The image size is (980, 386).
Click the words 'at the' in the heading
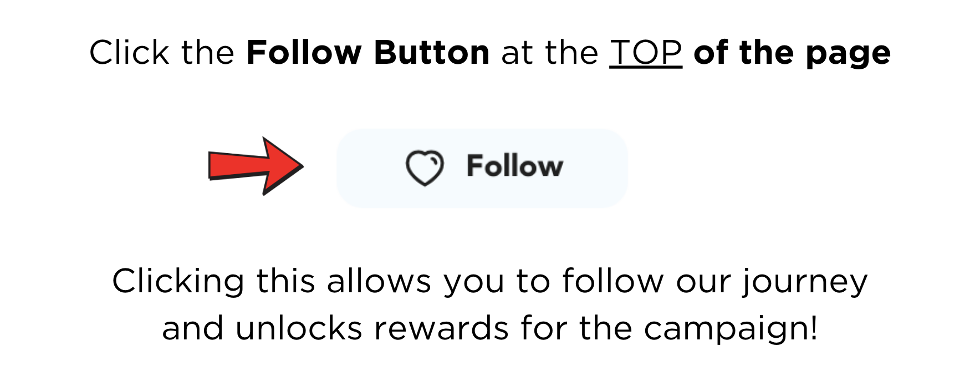pyautogui.click(x=550, y=53)
